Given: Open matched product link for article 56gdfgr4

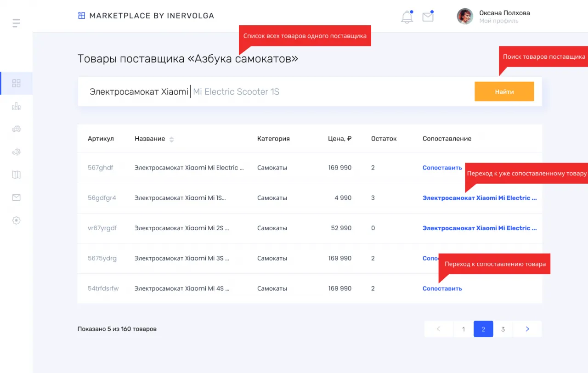Looking at the screenshot, I should click(480, 198).
